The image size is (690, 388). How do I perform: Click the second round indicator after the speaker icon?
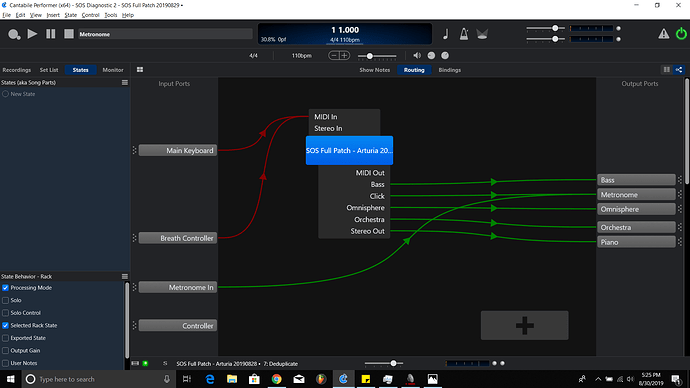click(445, 55)
